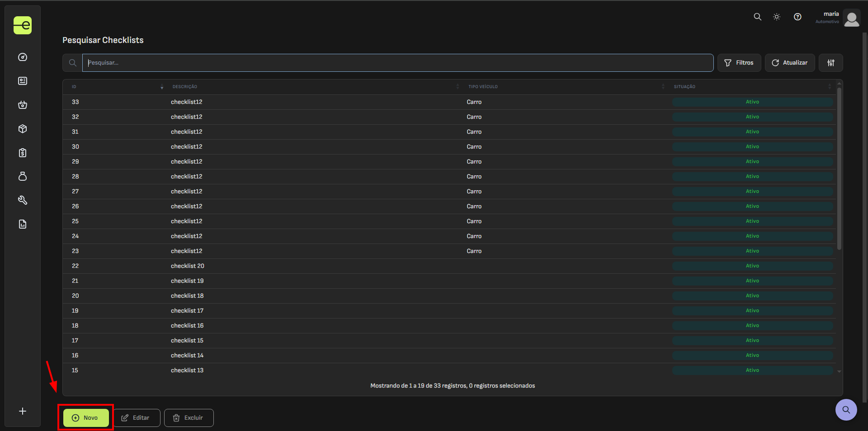Click the checklist 20 description
This screenshot has height=431, width=868.
pyautogui.click(x=188, y=266)
